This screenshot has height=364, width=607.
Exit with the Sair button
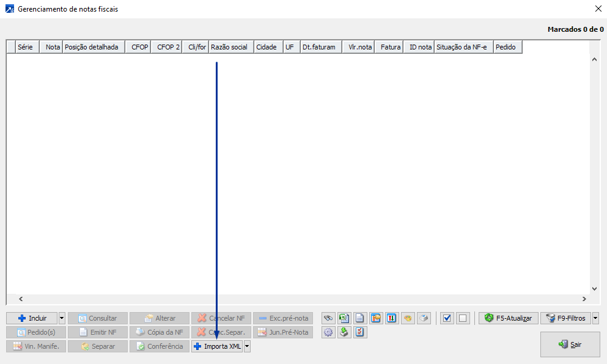(x=570, y=344)
